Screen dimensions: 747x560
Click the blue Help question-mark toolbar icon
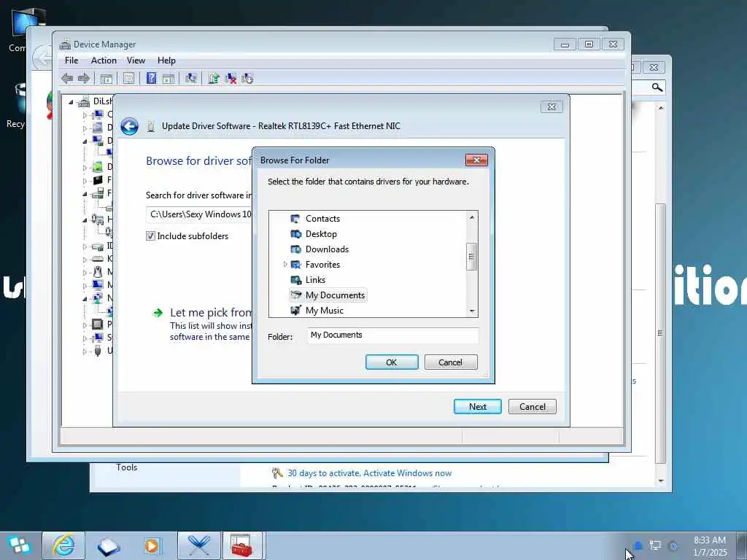tap(151, 78)
